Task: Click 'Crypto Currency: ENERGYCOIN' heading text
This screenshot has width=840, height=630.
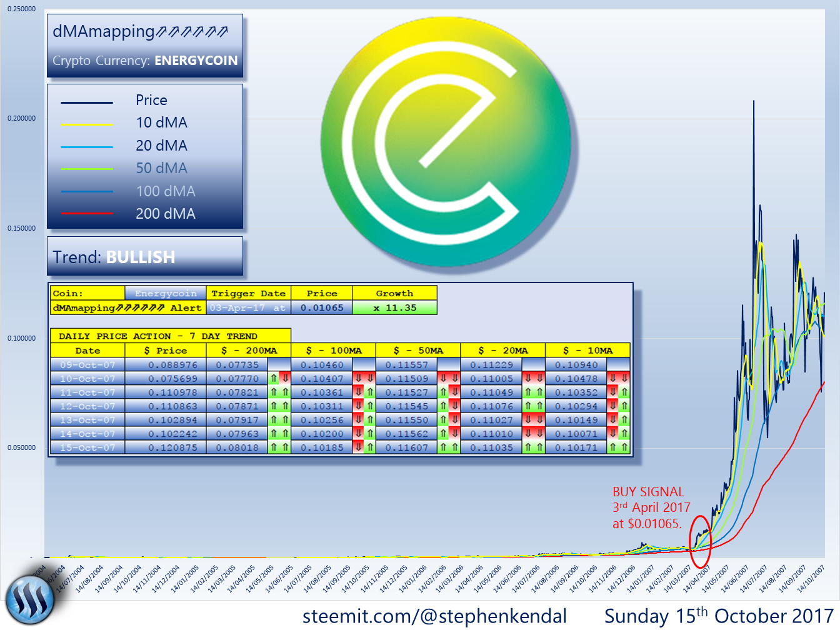Action: (145, 61)
